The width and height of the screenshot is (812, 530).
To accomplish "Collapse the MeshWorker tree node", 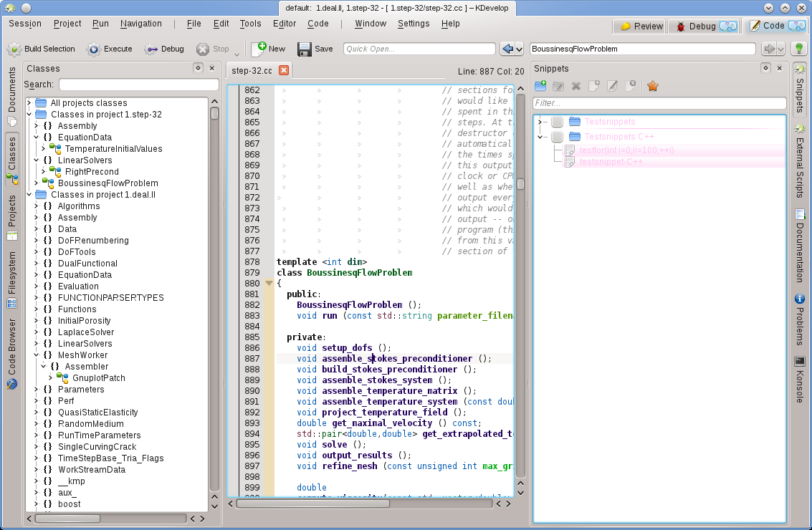I will [37, 355].
